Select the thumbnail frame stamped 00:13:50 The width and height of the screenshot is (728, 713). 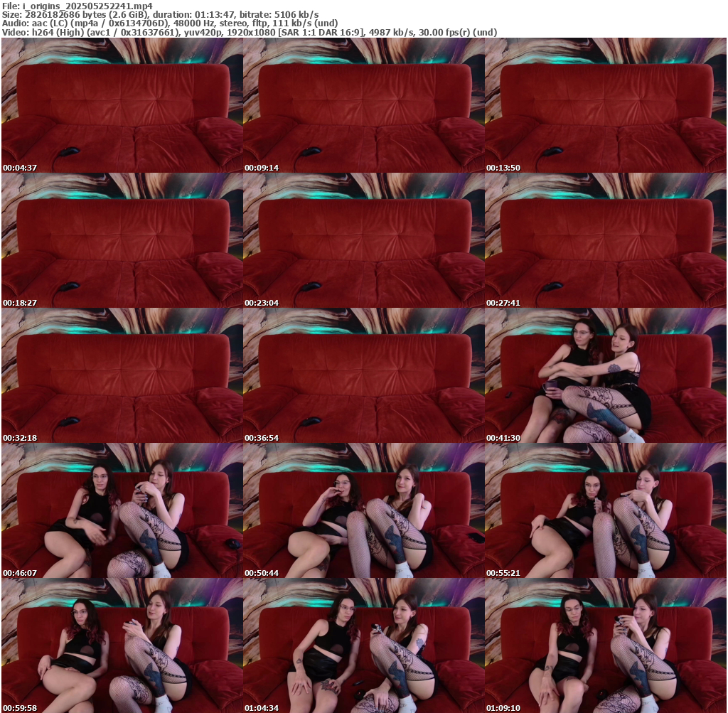pos(606,105)
